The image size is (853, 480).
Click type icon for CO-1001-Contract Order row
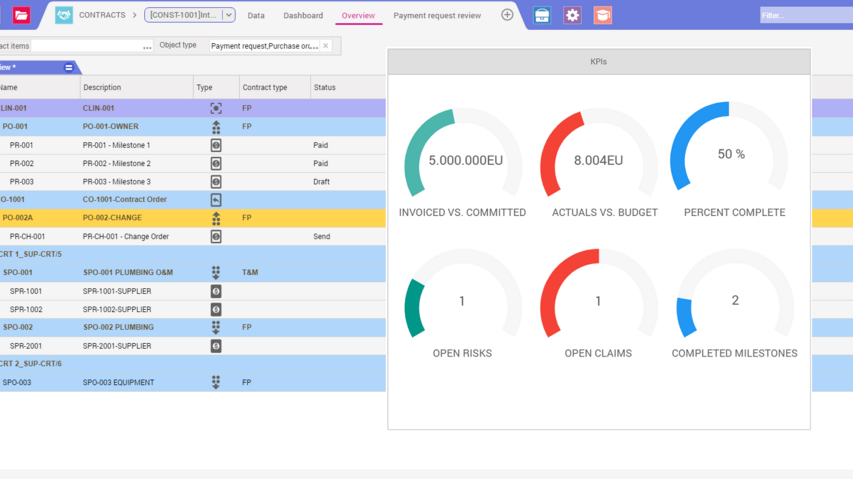point(215,200)
